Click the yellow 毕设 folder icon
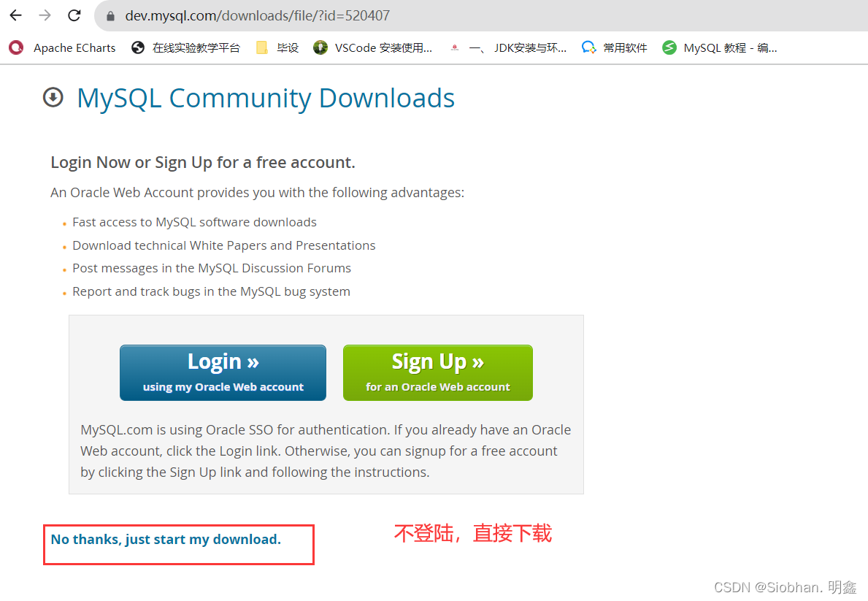The width and height of the screenshot is (868, 601). pos(261,47)
